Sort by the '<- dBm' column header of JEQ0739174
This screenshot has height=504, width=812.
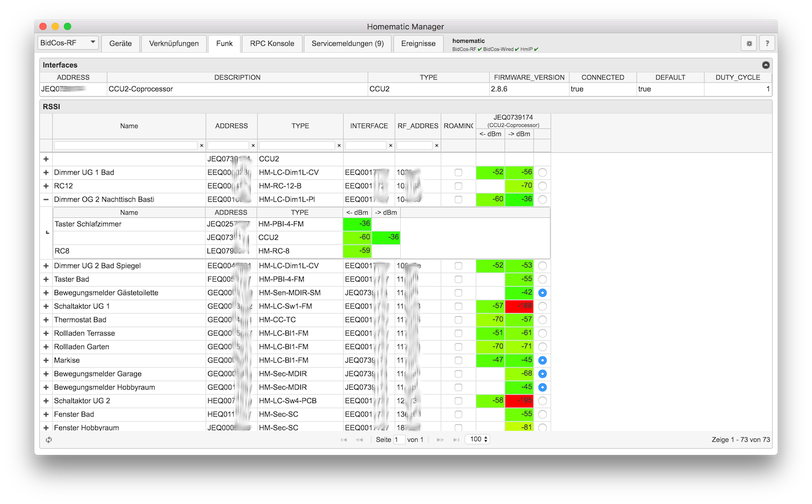(490, 134)
